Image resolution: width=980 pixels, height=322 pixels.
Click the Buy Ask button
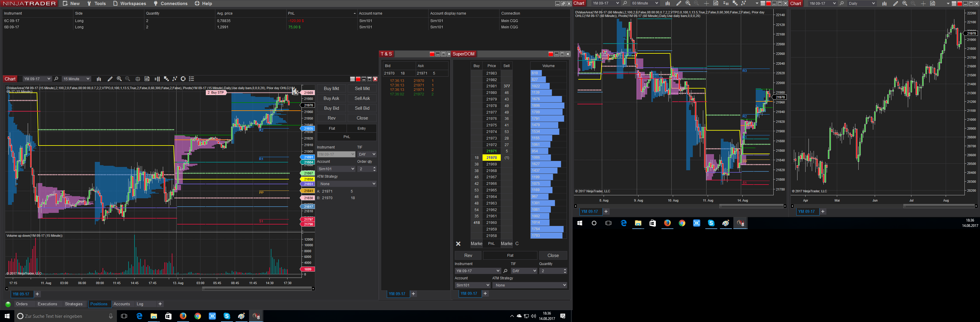click(331, 98)
